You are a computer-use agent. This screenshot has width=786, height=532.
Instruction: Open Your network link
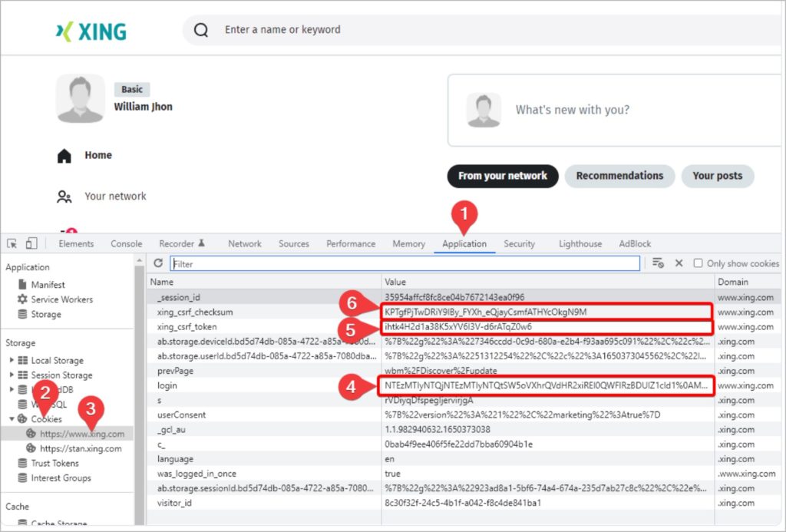pyautogui.click(x=115, y=197)
